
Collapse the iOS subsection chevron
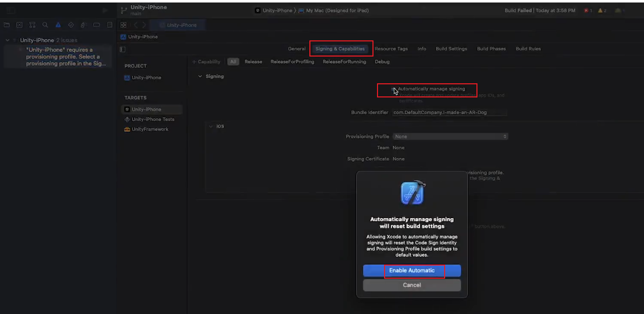211,126
